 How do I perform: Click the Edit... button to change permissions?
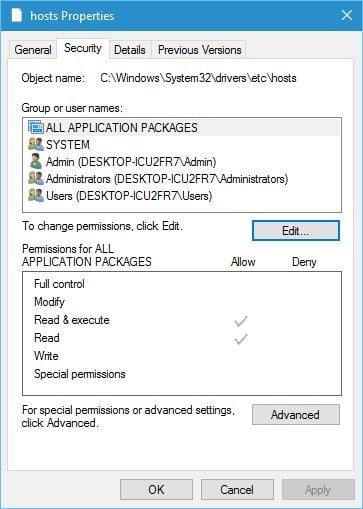point(296,230)
